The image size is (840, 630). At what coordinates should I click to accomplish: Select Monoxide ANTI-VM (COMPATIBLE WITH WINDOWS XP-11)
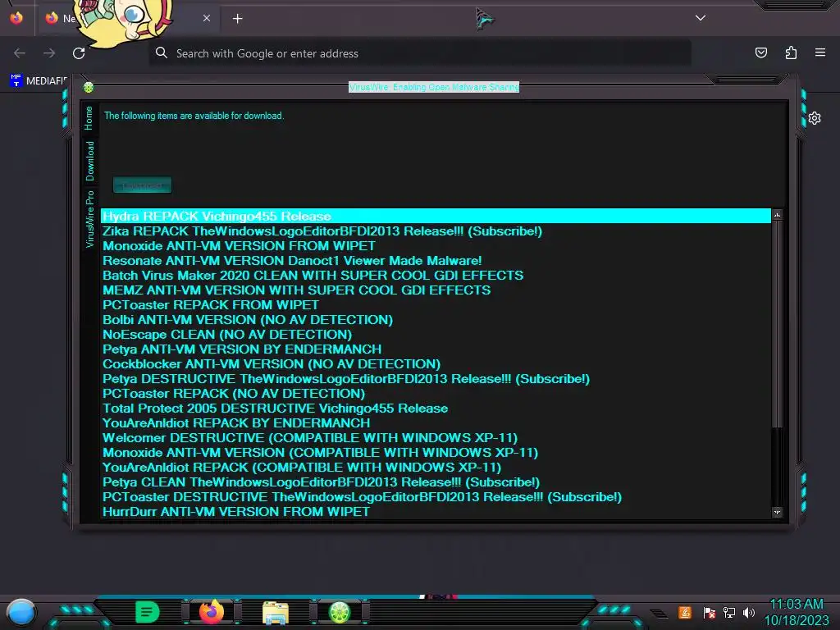click(436, 453)
